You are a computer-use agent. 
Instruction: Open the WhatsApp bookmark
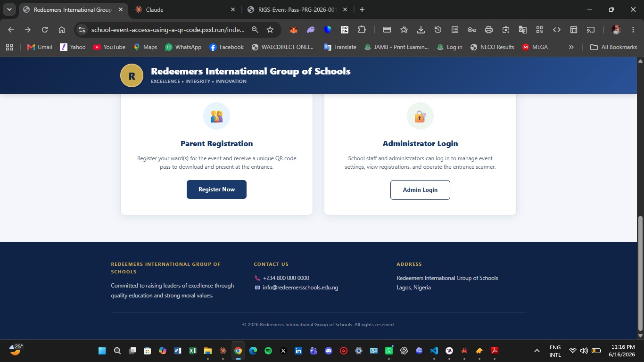point(183,47)
